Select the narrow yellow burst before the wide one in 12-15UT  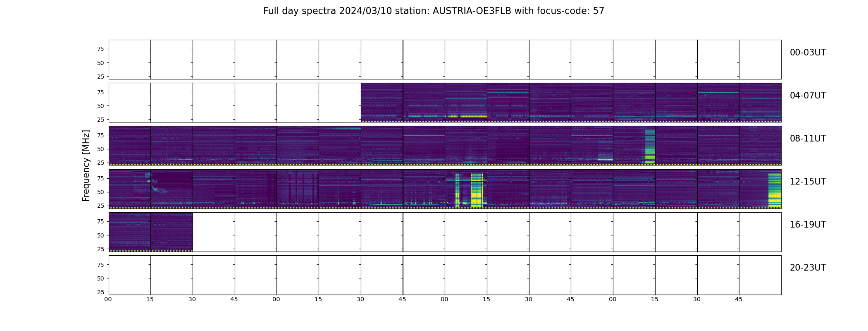click(x=457, y=190)
